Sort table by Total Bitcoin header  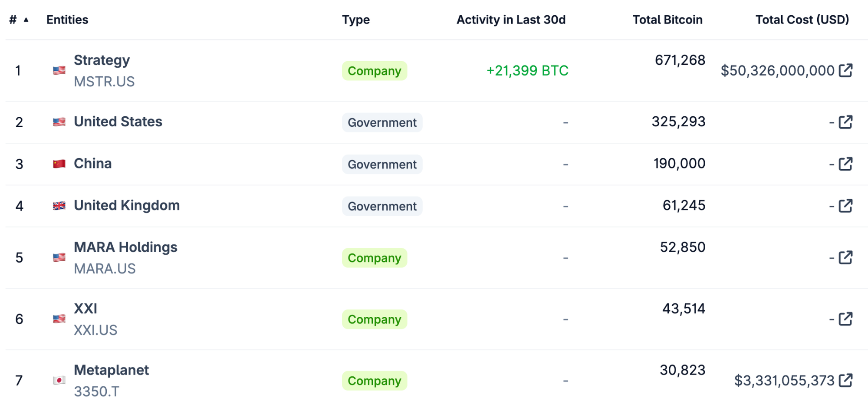pos(667,20)
